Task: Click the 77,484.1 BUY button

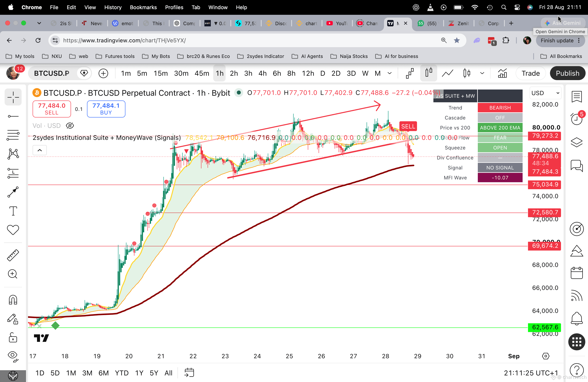Action: pos(106,109)
